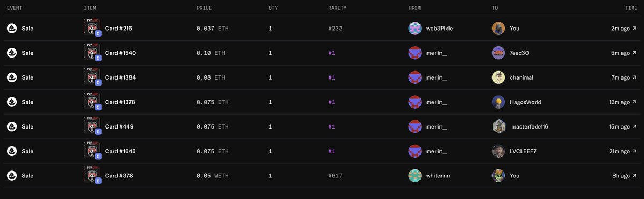Open the Card #1645 item link

(x=120, y=151)
